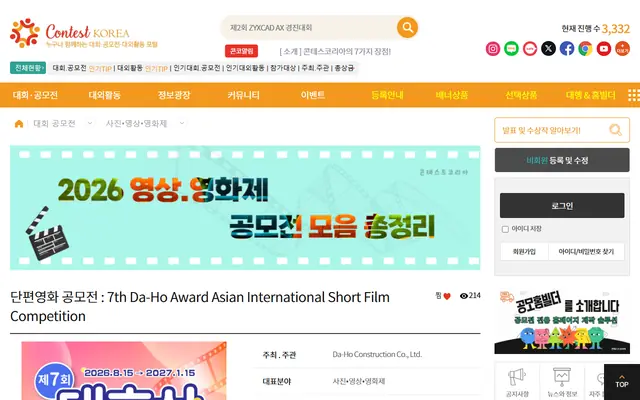640x400 pixels.
Task: Open the 총상금 link
Action: 344,68
